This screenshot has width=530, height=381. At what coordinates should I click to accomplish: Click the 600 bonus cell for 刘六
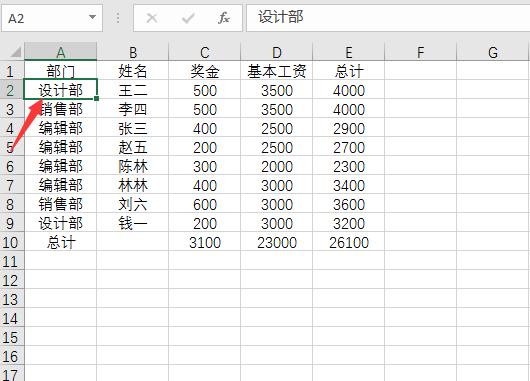tap(204, 204)
